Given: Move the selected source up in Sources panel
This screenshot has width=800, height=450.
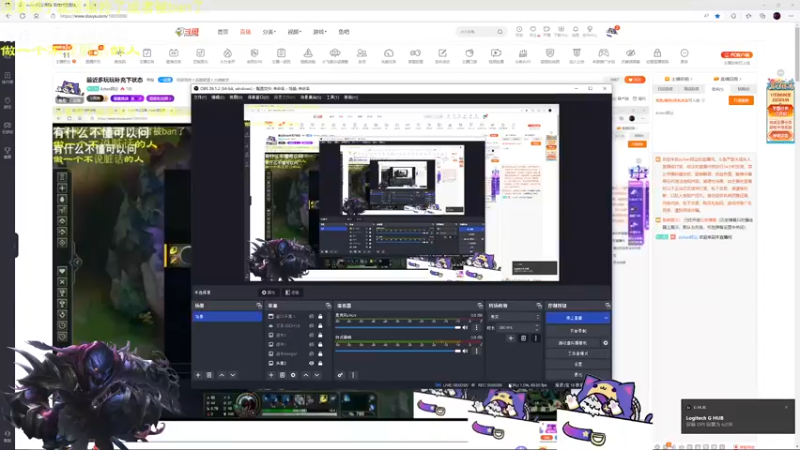Looking at the screenshot, I should [306, 375].
